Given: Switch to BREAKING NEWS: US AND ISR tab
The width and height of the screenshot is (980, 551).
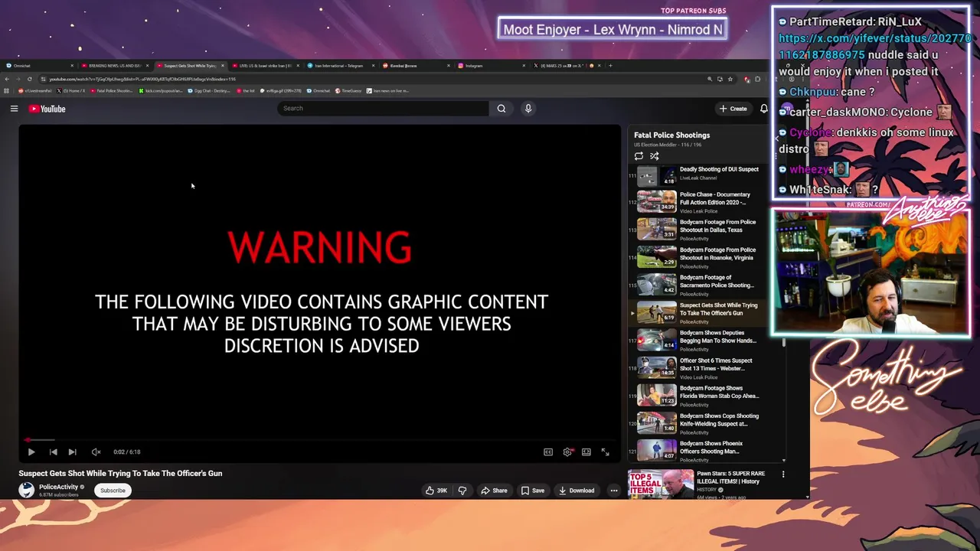Looking at the screenshot, I should tap(114, 66).
